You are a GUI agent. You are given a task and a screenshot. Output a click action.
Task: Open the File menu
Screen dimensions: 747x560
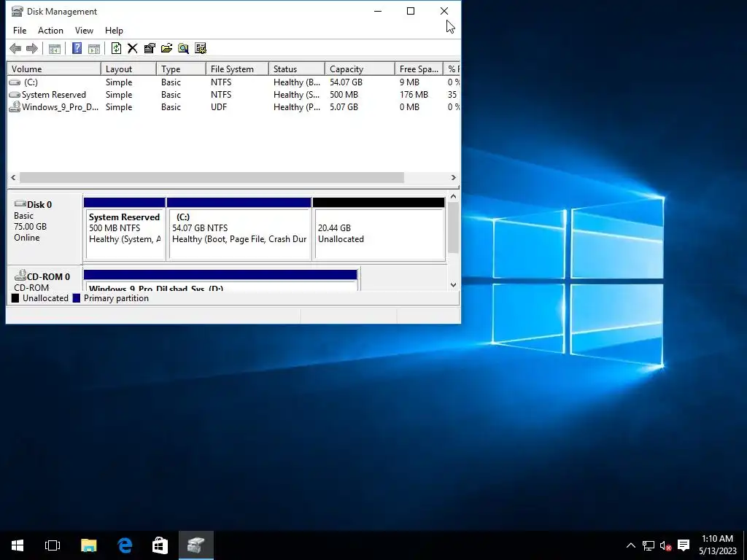(20, 31)
